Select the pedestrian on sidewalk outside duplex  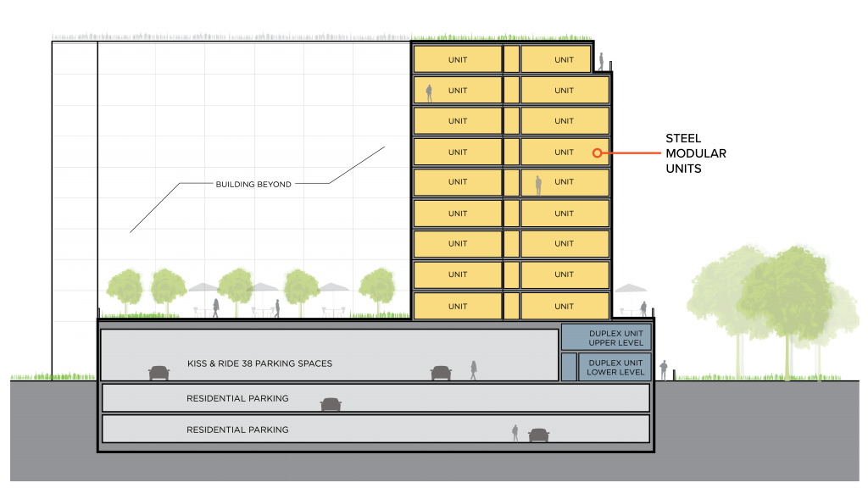pyautogui.click(x=664, y=369)
